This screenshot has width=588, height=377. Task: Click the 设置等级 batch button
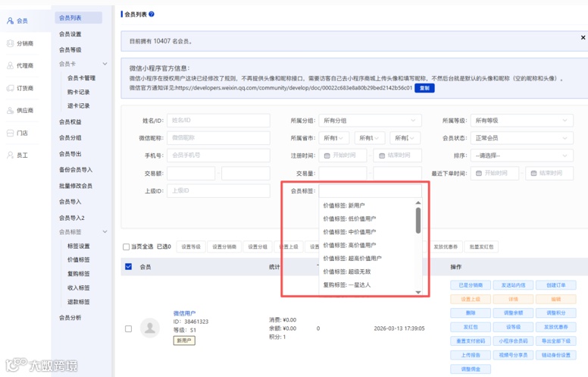pyautogui.click(x=191, y=247)
